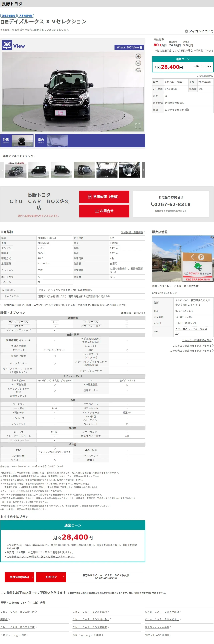
Task: Click the external link icon under Web
Action: point(179,333)
